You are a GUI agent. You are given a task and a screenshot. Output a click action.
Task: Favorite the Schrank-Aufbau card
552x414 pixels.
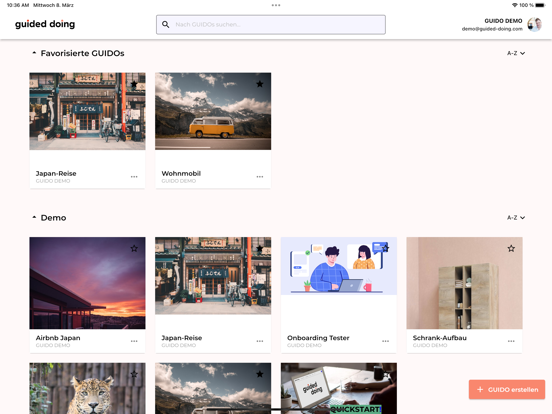click(x=511, y=249)
